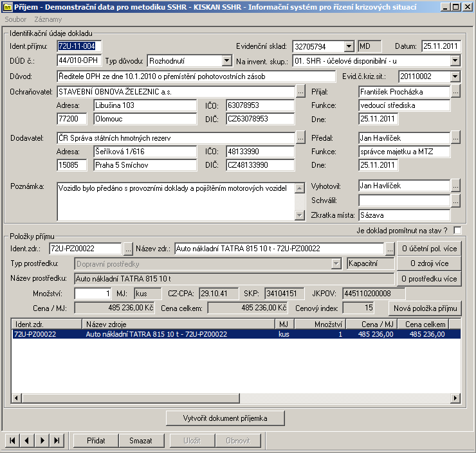Viewport: 476px width, 453px height.
Task: Open lookup button next to Přijal field
Action: tap(455, 92)
